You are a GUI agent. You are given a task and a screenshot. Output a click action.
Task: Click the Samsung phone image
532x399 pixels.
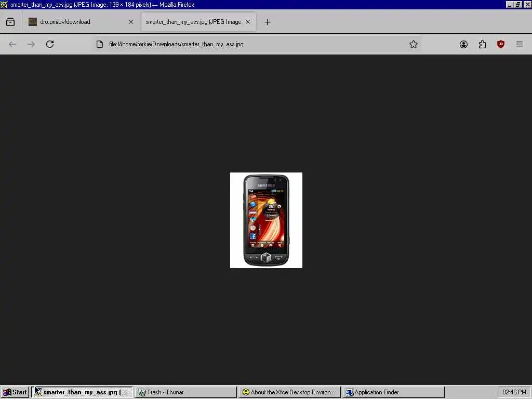click(266, 220)
